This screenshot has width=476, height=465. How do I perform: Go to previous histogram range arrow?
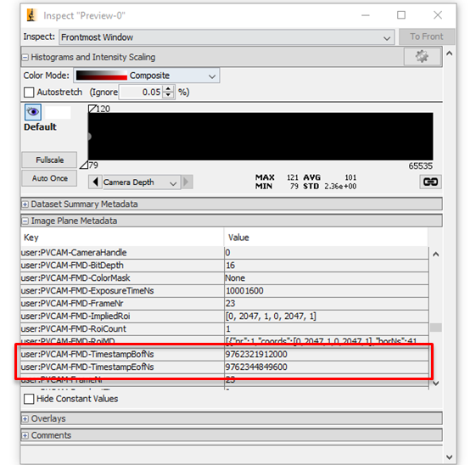95,182
